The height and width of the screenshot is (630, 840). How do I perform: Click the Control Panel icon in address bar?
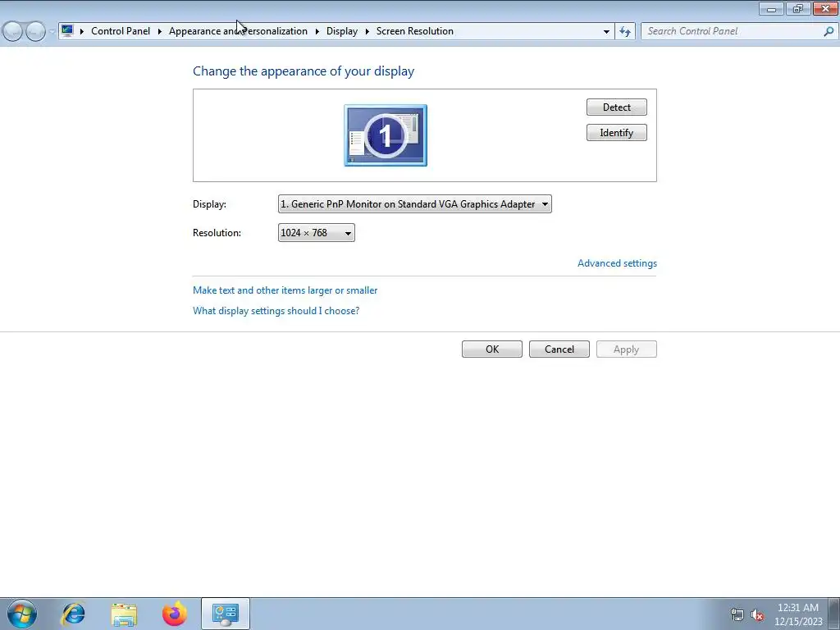point(67,30)
